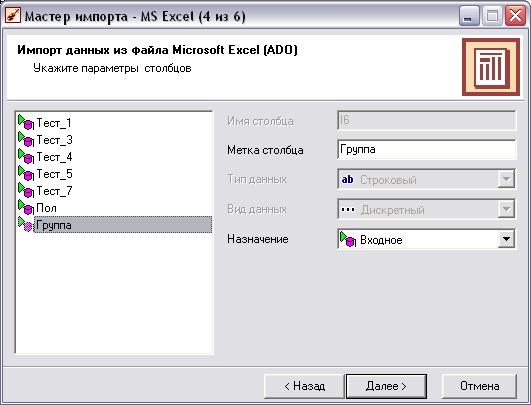The image size is (531, 405).
Task: Click the Тест_7 column icon
Action: click(x=26, y=190)
